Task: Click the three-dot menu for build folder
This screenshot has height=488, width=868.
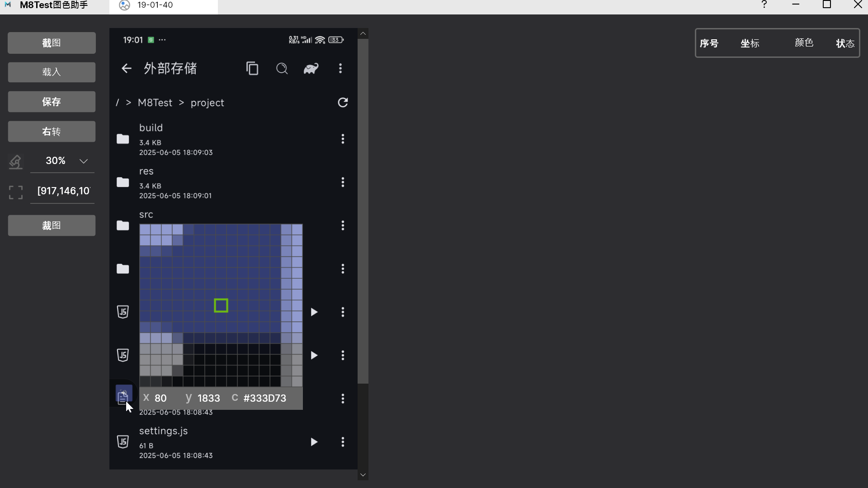Action: (343, 139)
